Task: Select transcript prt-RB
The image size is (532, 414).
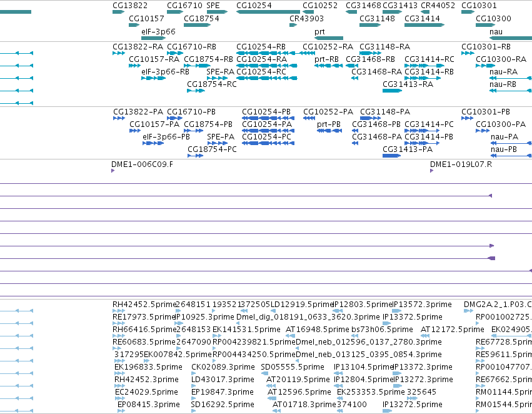Action: point(328,66)
